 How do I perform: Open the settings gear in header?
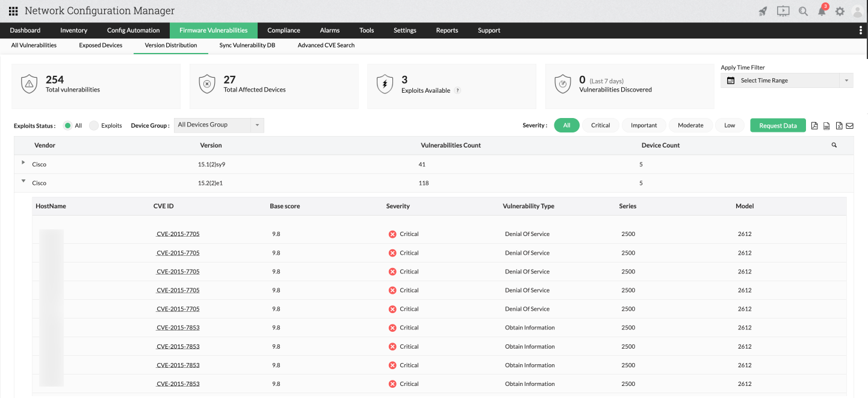840,11
